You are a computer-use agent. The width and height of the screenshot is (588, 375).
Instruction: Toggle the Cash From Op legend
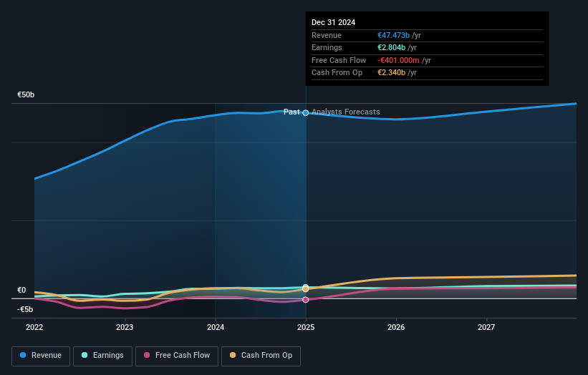coord(261,356)
